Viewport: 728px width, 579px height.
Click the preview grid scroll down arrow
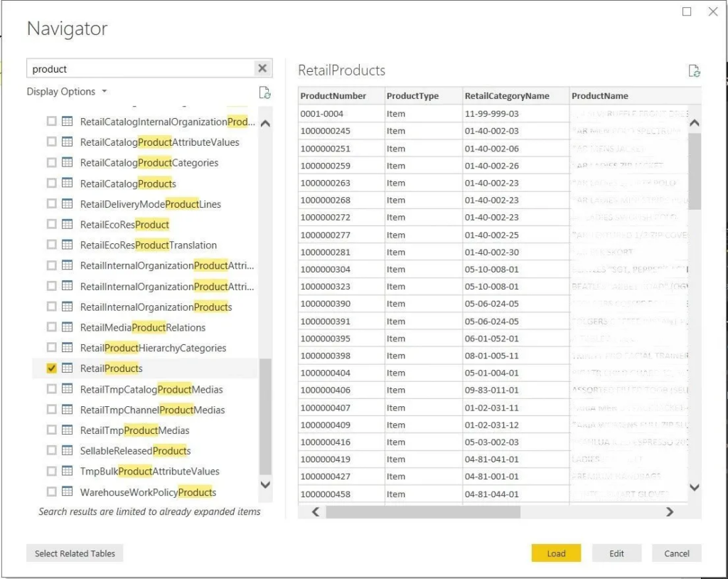point(695,487)
